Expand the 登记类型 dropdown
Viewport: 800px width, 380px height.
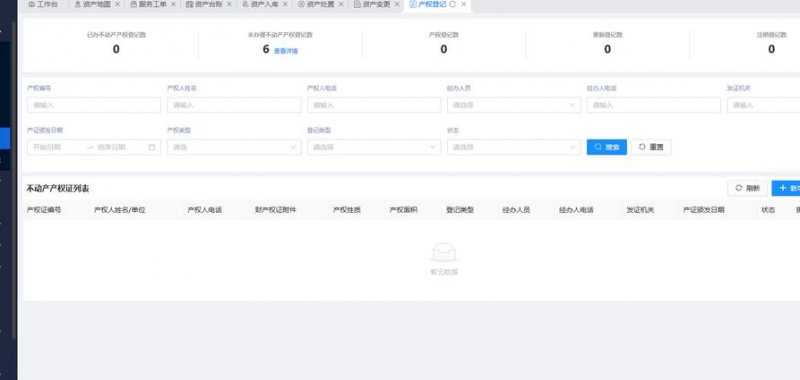point(374,147)
